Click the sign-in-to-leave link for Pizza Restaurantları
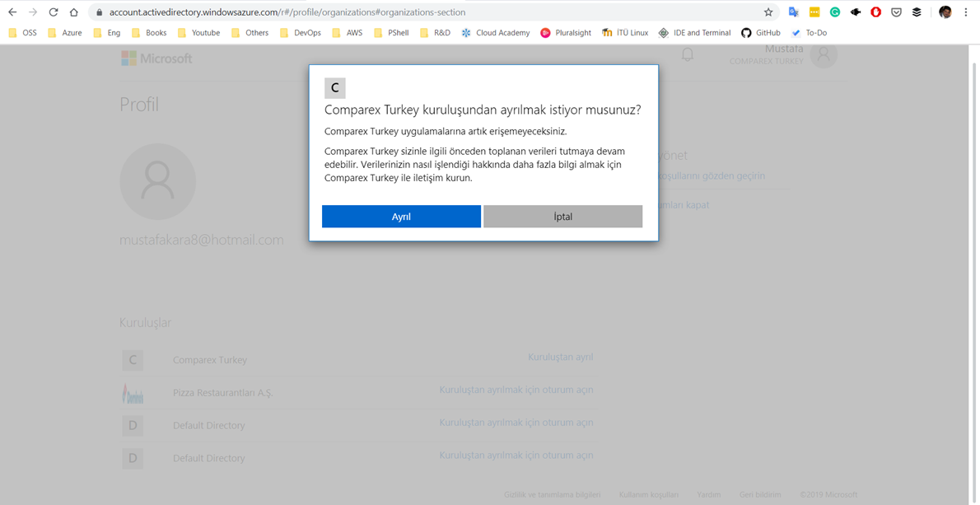980x505 pixels. [516, 390]
